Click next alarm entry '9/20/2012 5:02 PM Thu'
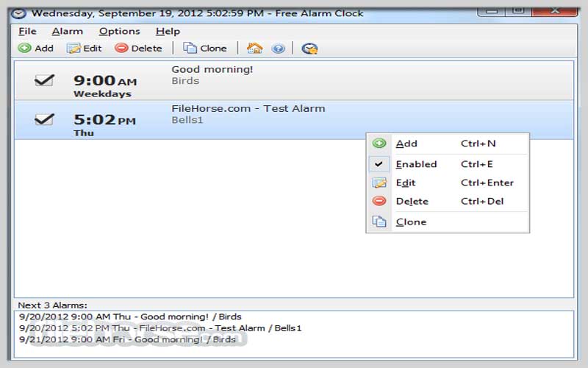 [160, 328]
